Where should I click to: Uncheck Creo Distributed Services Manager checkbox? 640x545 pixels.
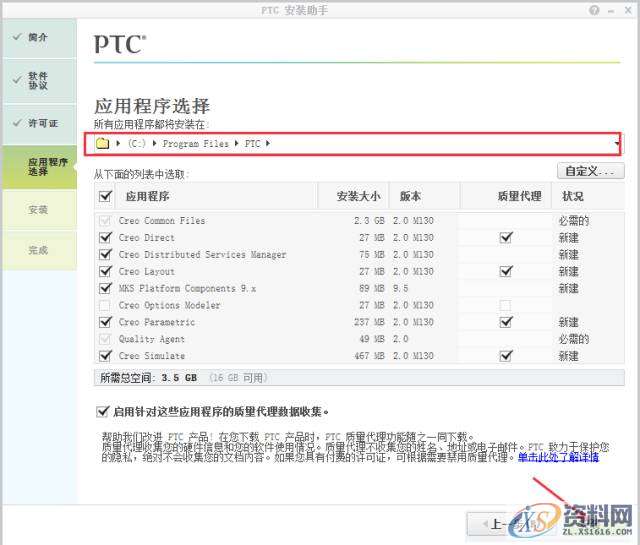105,254
